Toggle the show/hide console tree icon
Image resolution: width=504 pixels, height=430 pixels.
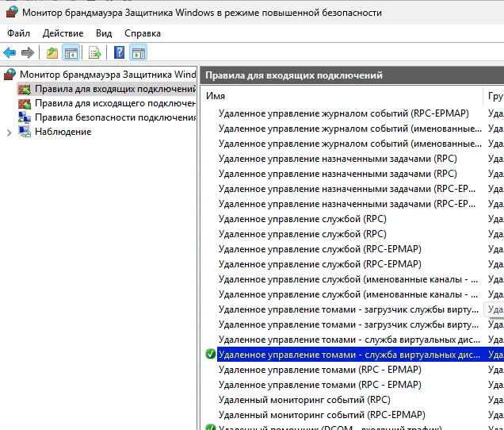pos(71,52)
